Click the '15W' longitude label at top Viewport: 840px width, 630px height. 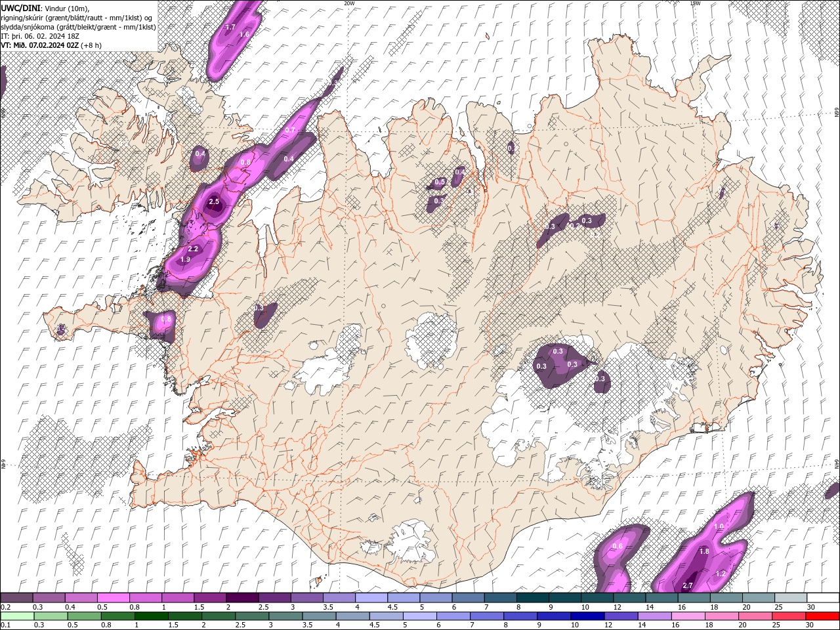(695, 3)
